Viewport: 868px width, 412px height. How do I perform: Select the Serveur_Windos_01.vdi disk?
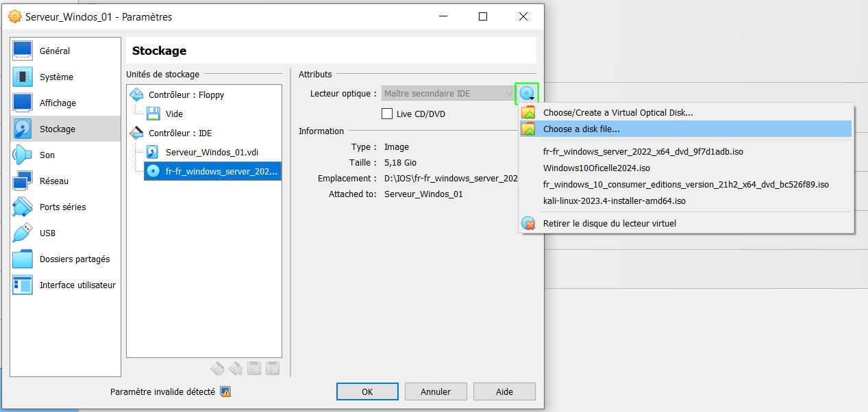click(x=212, y=152)
